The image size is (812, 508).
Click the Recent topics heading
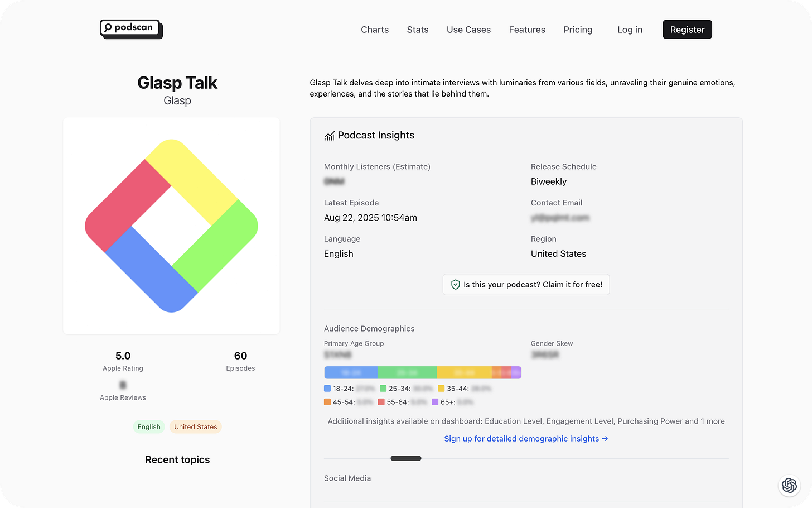[x=177, y=459]
